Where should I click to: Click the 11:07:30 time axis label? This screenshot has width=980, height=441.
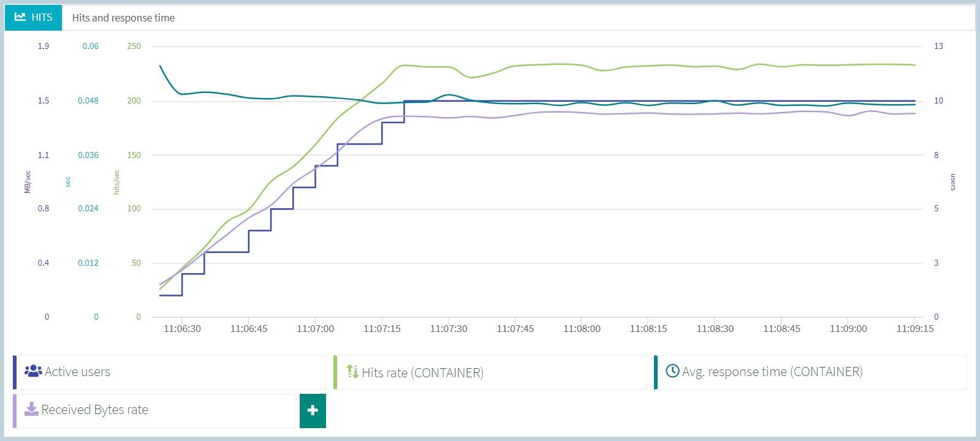448,329
